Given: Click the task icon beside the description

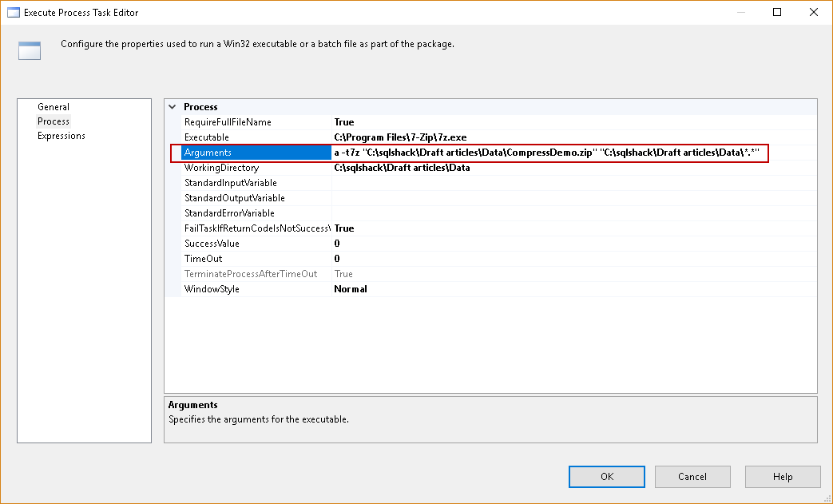Looking at the screenshot, I should (x=30, y=51).
